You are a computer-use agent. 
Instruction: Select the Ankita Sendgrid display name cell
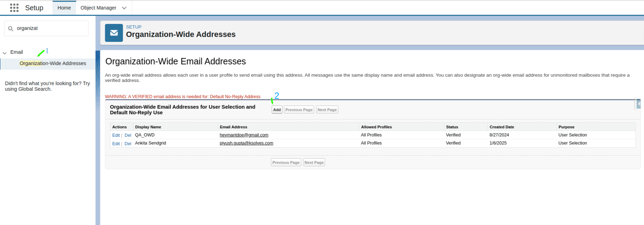point(150,143)
